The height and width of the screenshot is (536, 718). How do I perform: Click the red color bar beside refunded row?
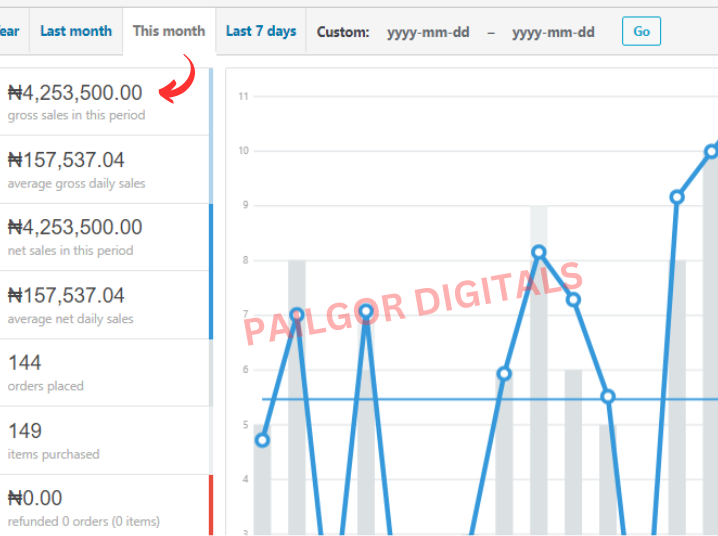pos(211,505)
